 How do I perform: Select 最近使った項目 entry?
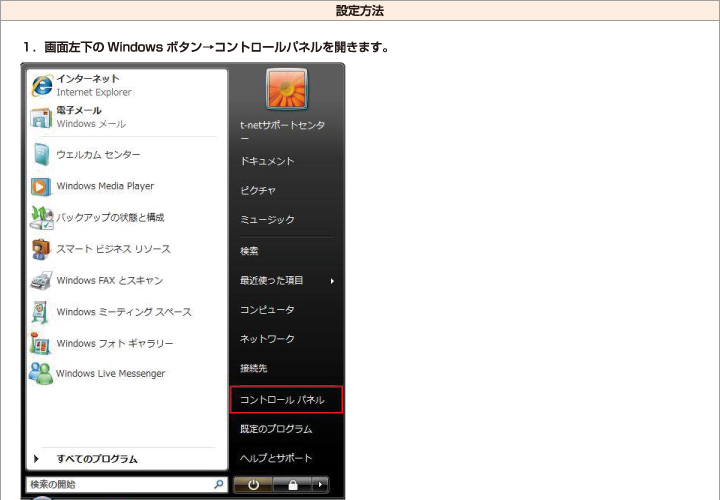[x=271, y=281]
